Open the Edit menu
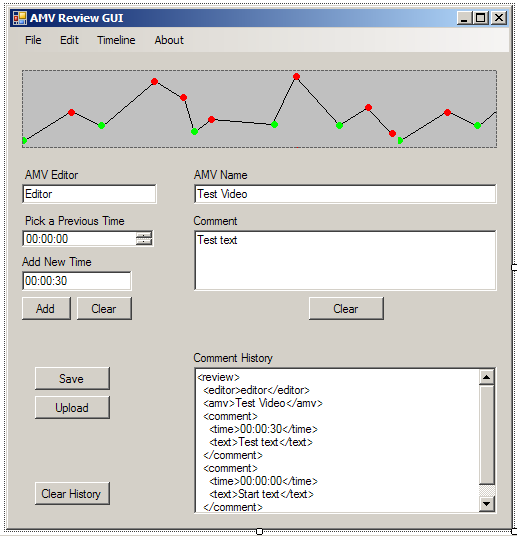 pos(69,40)
